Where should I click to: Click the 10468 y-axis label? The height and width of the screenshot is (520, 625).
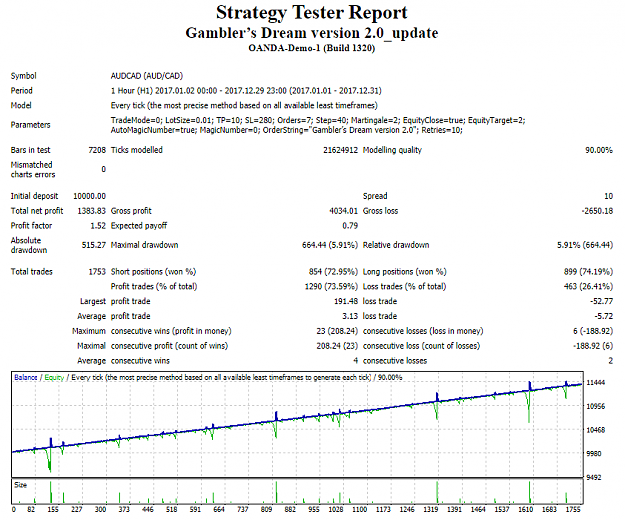(596, 430)
